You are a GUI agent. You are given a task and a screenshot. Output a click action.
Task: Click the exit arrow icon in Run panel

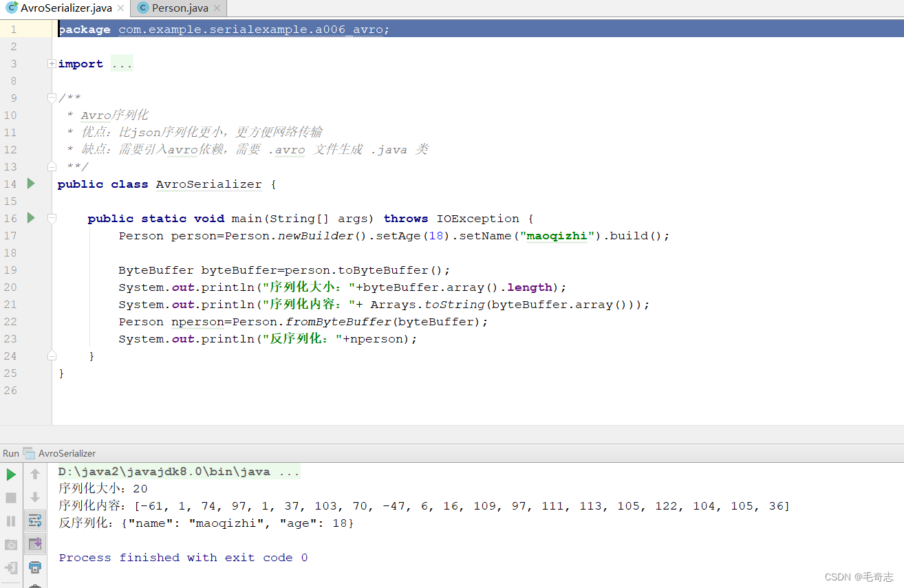click(11, 568)
